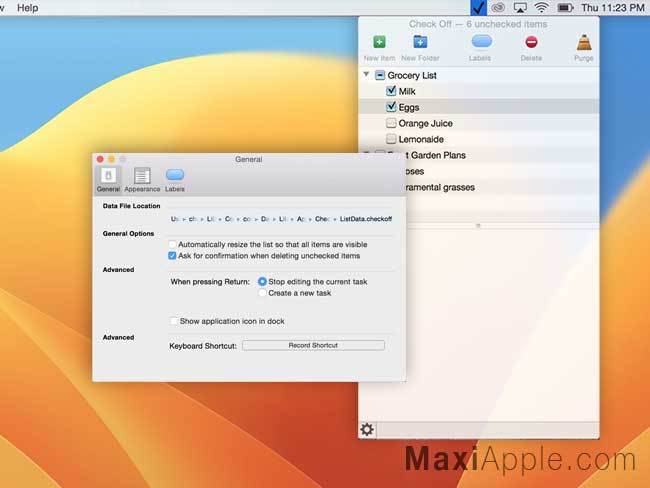The image size is (650, 488).
Task: Check the Lemonade checkbox
Action: pyautogui.click(x=390, y=139)
